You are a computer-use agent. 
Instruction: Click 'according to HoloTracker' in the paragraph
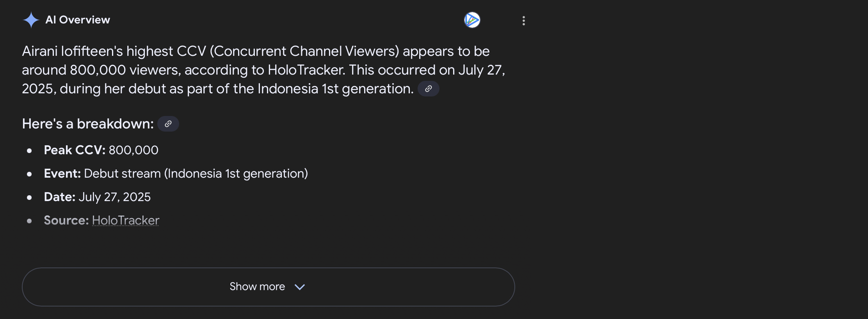pyautogui.click(x=265, y=70)
